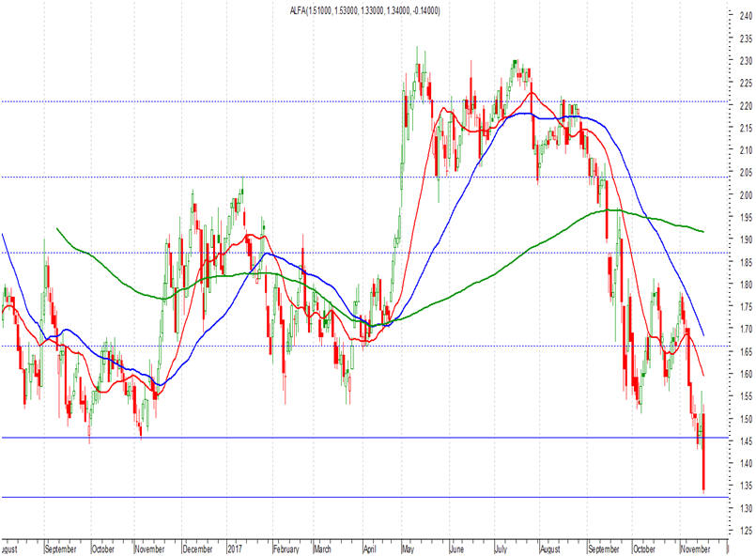Click the December label on time axis

pos(197,548)
